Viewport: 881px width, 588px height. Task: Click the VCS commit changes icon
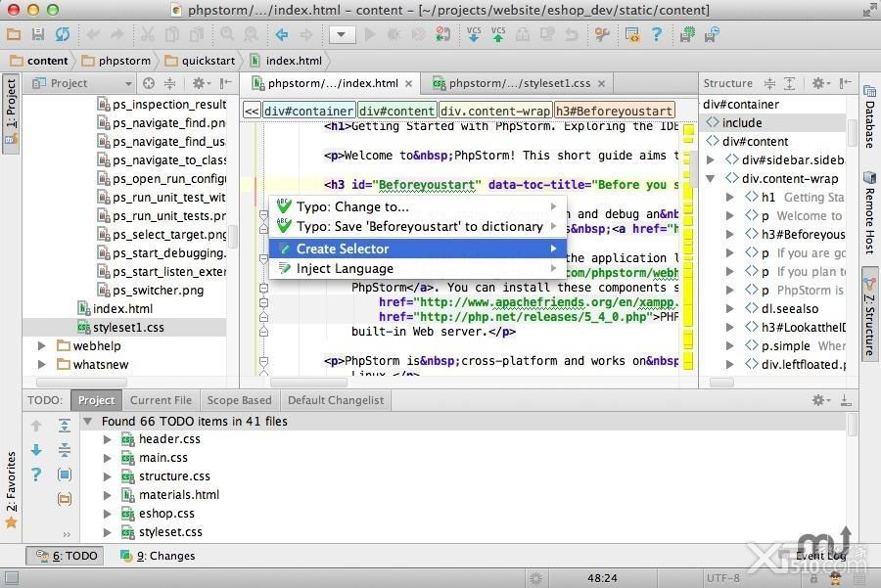[x=498, y=35]
